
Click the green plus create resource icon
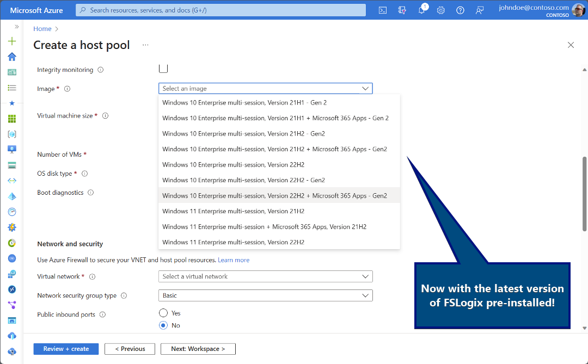point(12,41)
